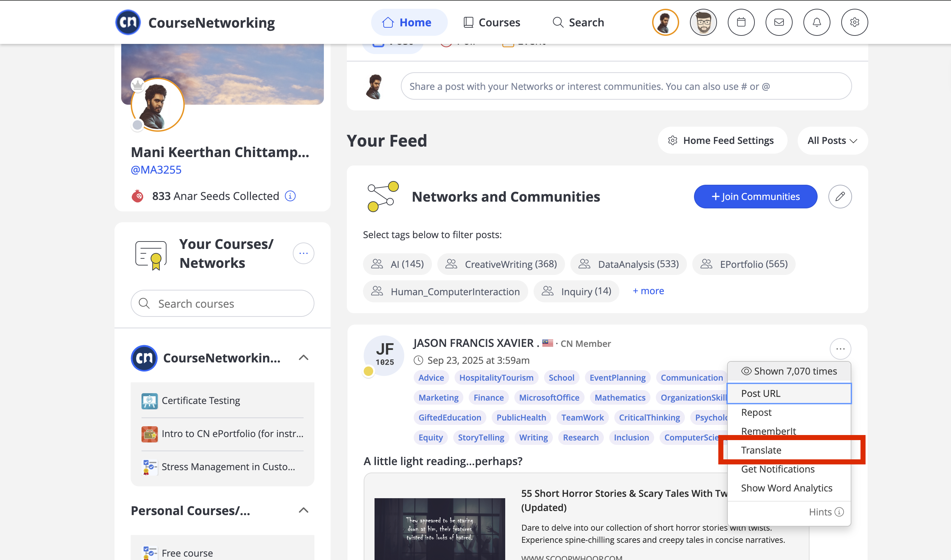The width and height of the screenshot is (951, 560).
Task: Click the bearded glasses avatar icon in header
Action: point(703,22)
